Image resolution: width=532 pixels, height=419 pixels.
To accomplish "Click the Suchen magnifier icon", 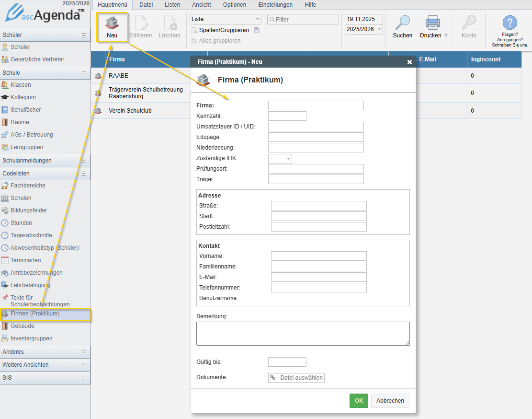I will click(402, 23).
